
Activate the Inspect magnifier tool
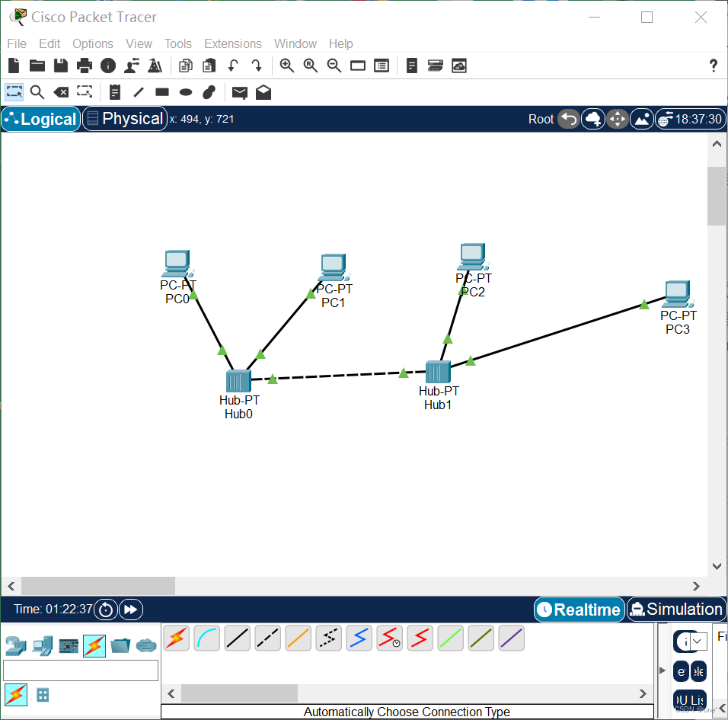pos(37,92)
